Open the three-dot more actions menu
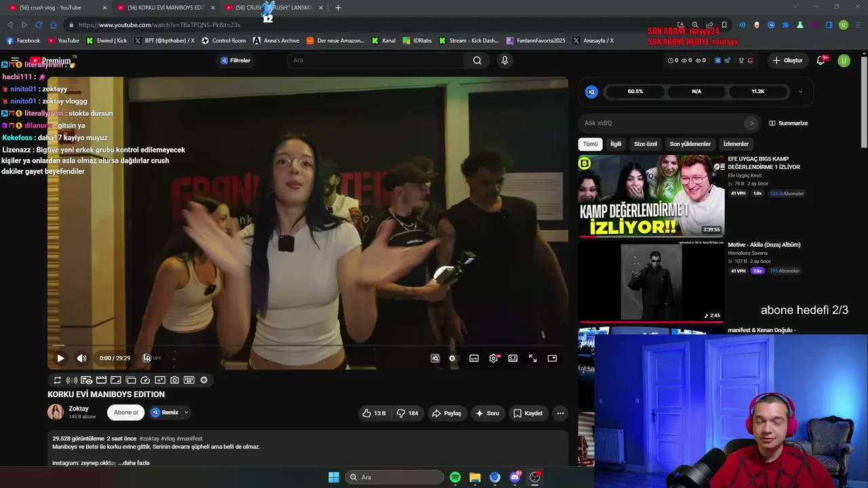Image resolution: width=868 pixels, height=488 pixels. [560, 413]
